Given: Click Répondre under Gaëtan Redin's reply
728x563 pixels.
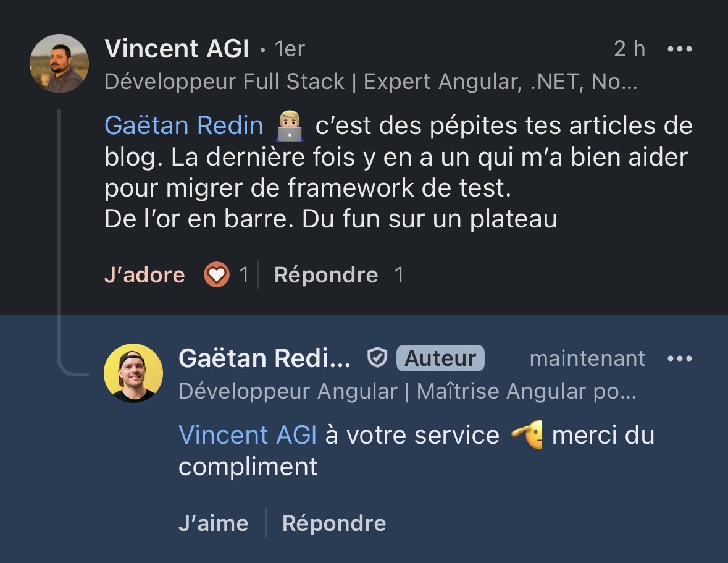Looking at the screenshot, I should (x=333, y=523).
